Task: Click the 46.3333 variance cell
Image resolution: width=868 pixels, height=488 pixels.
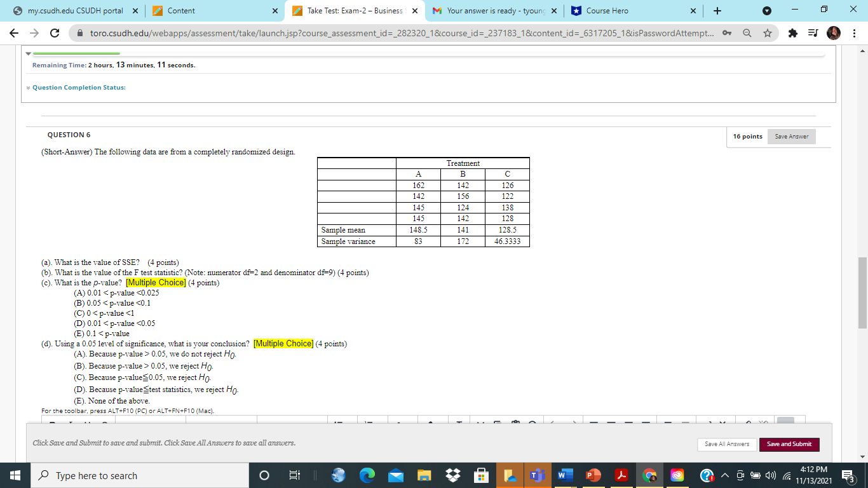Action: click(508, 241)
